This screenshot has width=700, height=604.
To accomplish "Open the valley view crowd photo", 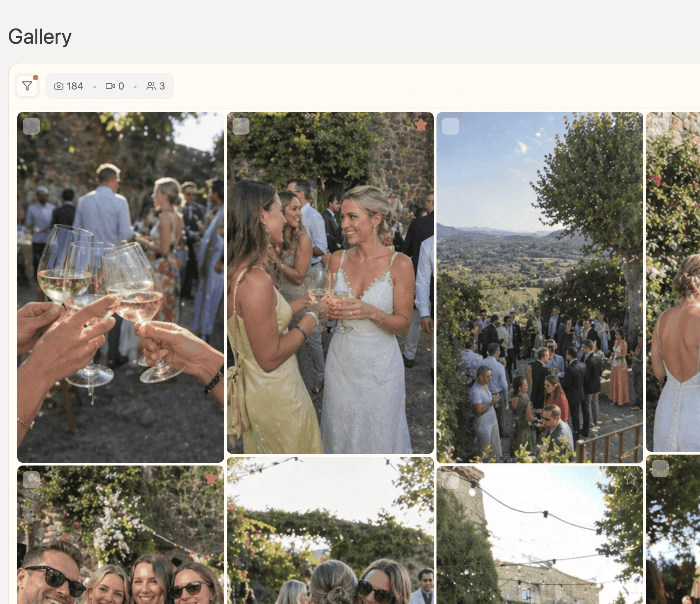I will (540, 288).
